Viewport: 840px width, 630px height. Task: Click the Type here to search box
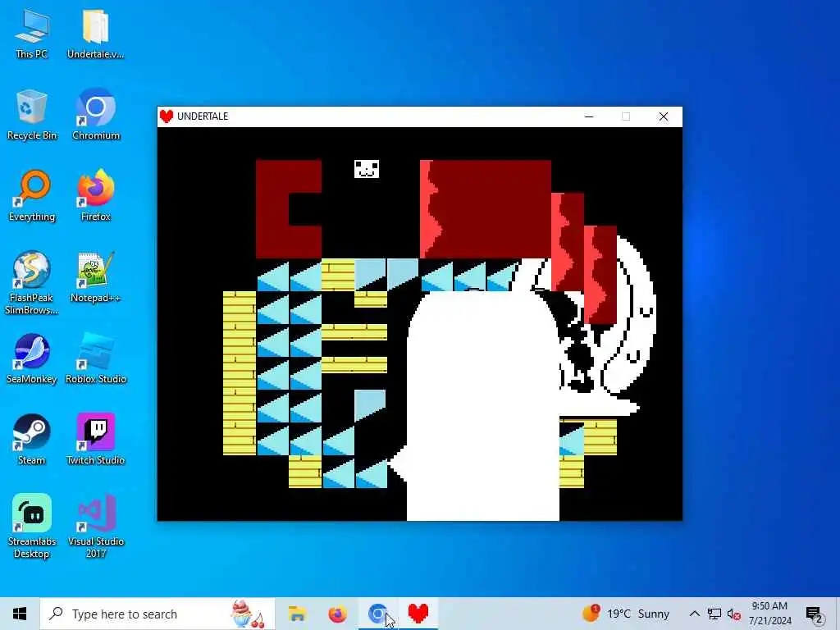tap(157, 614)
